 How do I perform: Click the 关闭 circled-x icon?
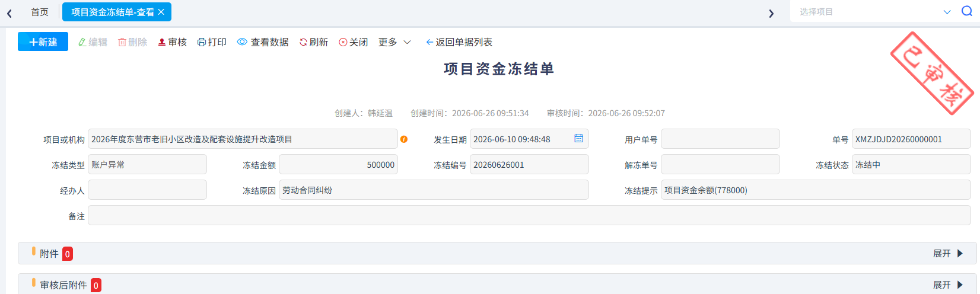click(343, 42)
